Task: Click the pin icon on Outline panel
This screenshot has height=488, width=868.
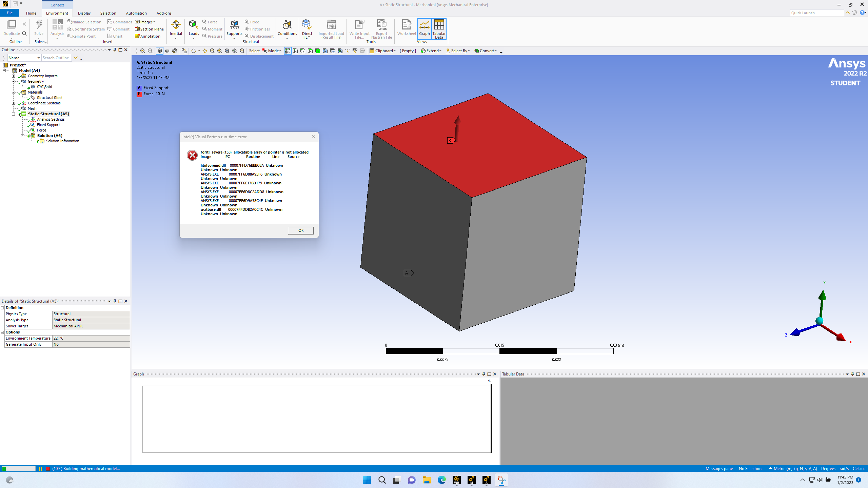Action: (x=115, y=50)
